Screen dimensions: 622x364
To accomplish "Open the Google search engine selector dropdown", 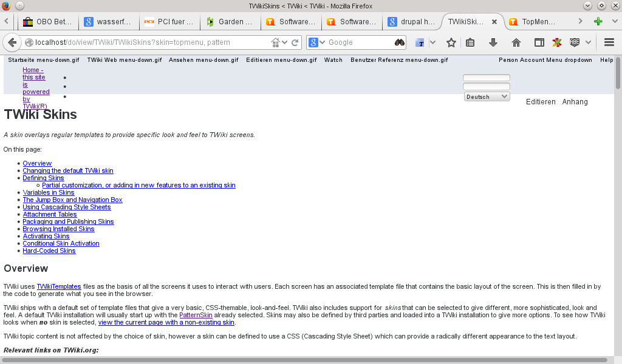I will (316, 42).
